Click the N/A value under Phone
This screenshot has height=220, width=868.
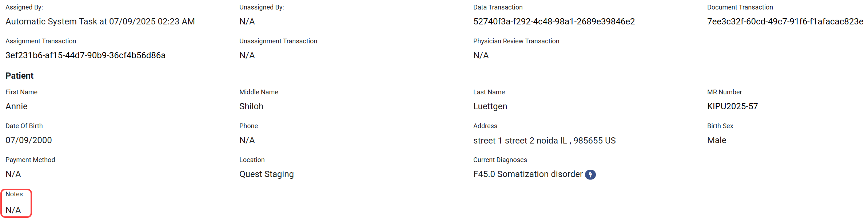247,140
